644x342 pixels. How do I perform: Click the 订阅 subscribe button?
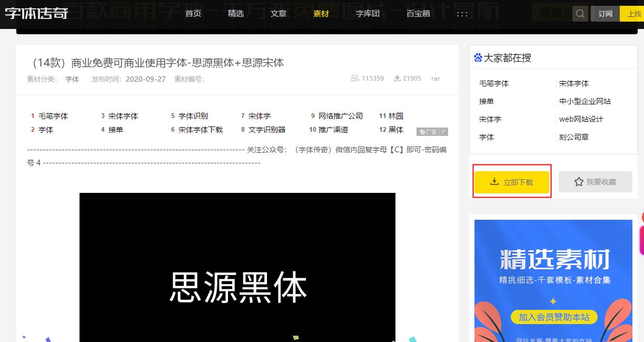605,14
